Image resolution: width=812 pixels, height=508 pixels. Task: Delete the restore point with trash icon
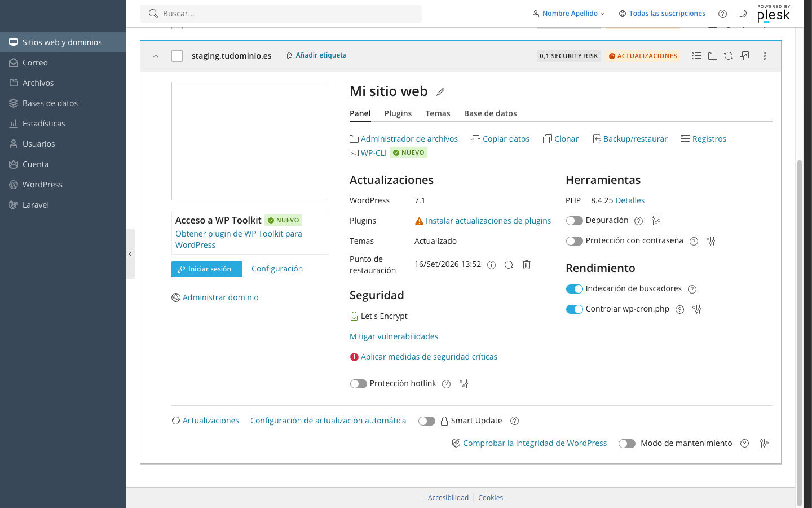[x=527, y=265]
